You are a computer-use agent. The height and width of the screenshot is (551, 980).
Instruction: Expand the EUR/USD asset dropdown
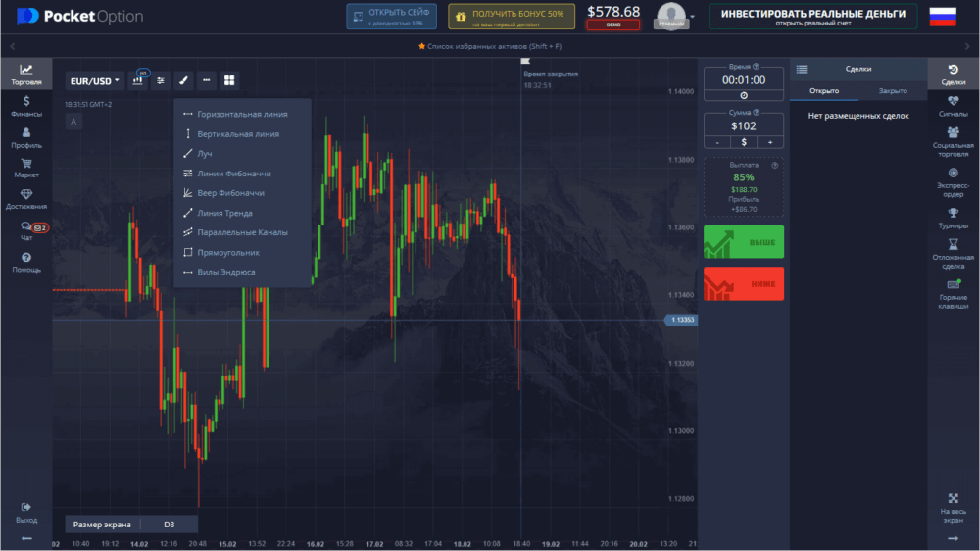point(94,80)
